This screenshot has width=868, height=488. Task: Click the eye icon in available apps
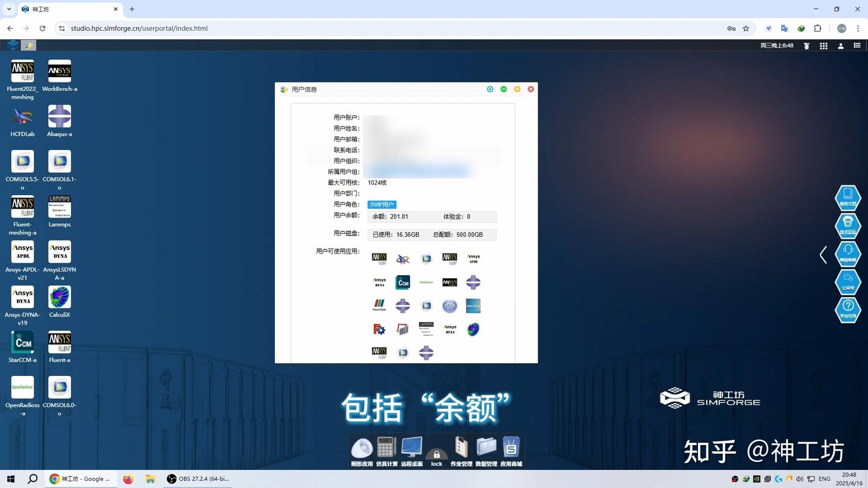point(450,305)
